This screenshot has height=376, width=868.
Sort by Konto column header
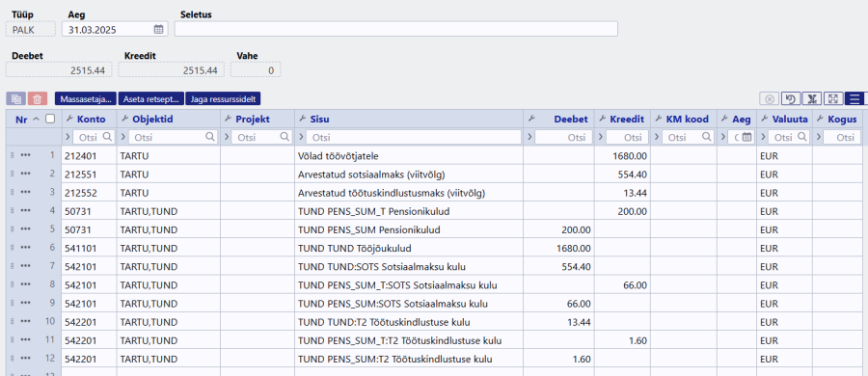[92, 119]
